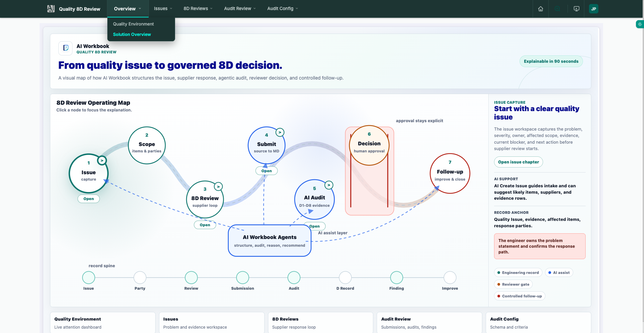The height and width of the screenshot is (333, 644).
Task: Focus the Issue capture node
Action: pyautogui.click(x=89, y=174)
